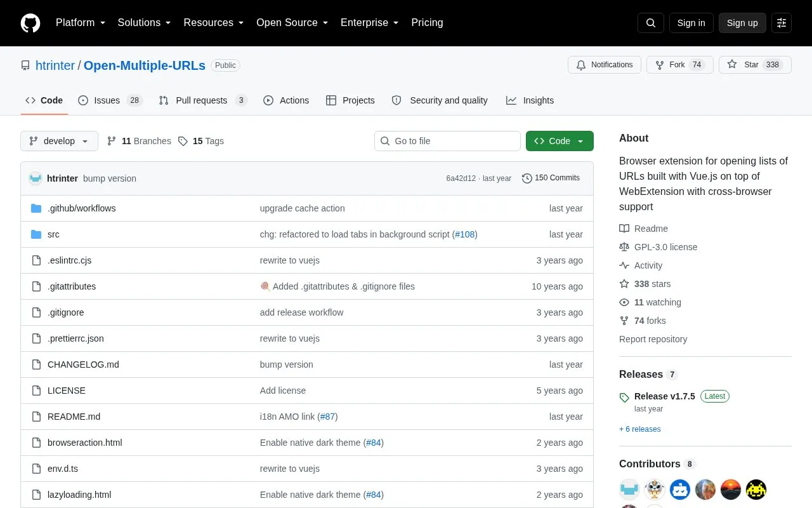Open the GitHub logo home link
Image resolution: width=812 pixels, height=508 pixels.
[30, 23]
